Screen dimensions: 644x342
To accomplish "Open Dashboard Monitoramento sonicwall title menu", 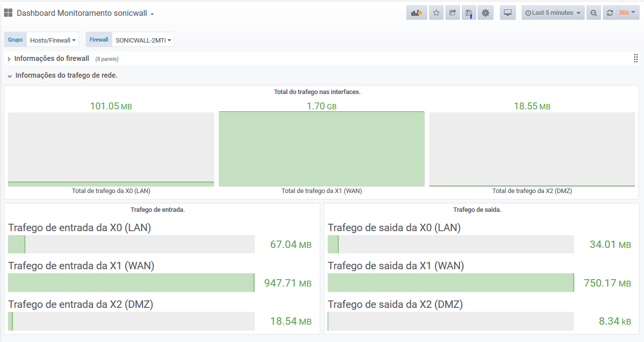I will pos(85,13).
